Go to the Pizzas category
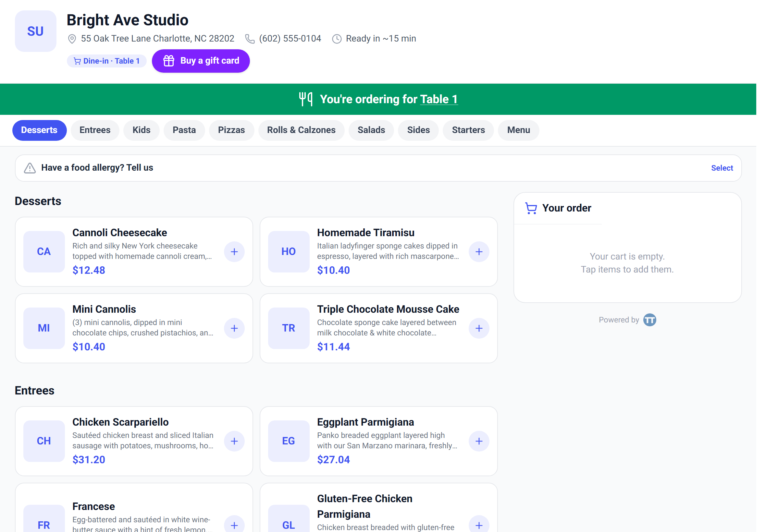The image size is (766, 532). [x=231, y=130]
